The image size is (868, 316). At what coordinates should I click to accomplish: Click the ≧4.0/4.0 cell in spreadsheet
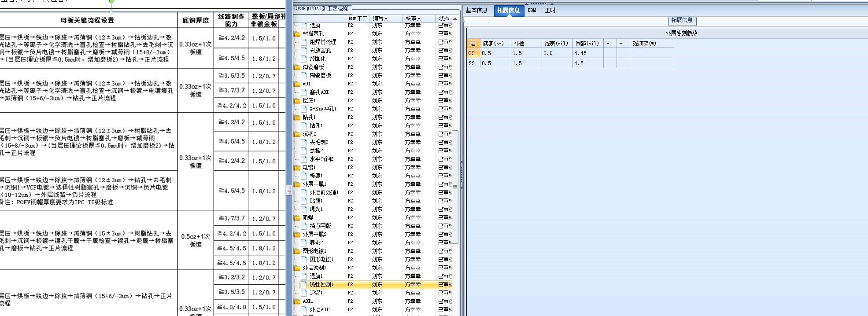(x=231, y=307)
